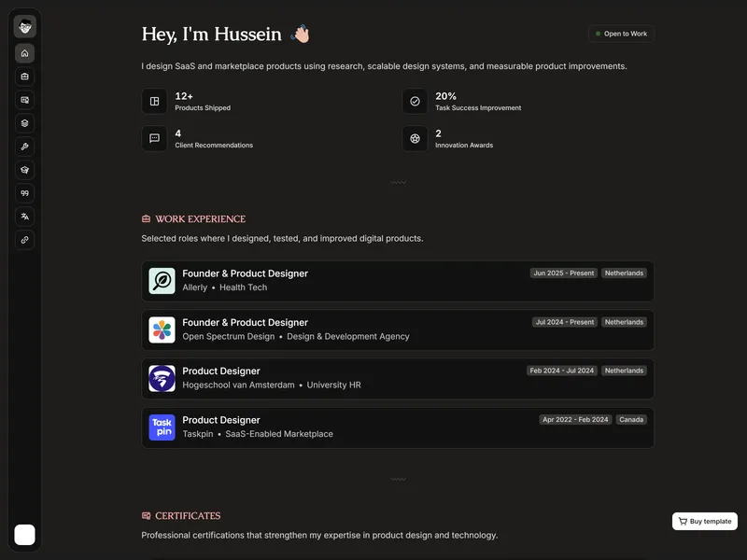Viewport: 747px width, 560px height.
Task: Select the graduation cap education icon
Action: click(25, 170)
